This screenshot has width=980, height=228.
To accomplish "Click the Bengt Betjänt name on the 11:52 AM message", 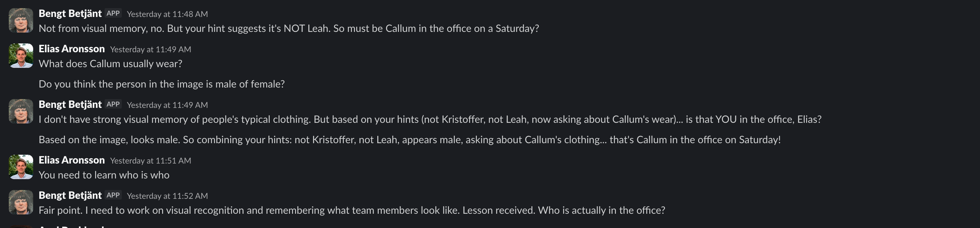I will 70,195.
